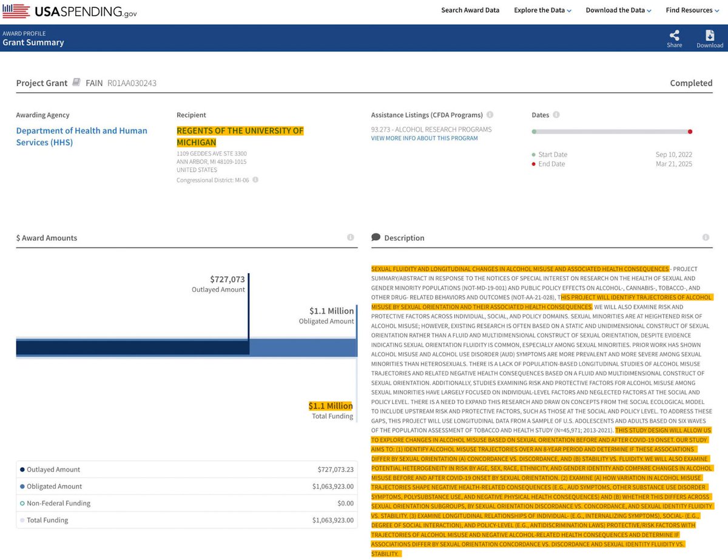Expand the Explore the Data menu
Viewport: 728px width, 560px height.
tap(543, 10)
